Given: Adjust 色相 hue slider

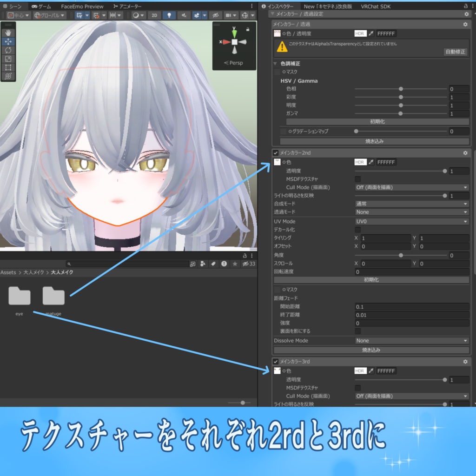Looking at the screenshot, I should point(401,89).
